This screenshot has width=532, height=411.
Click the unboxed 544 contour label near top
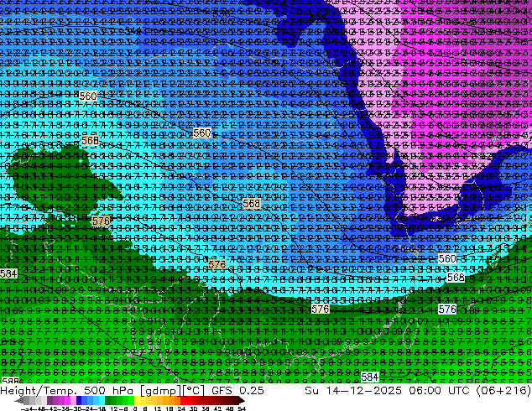133,31
